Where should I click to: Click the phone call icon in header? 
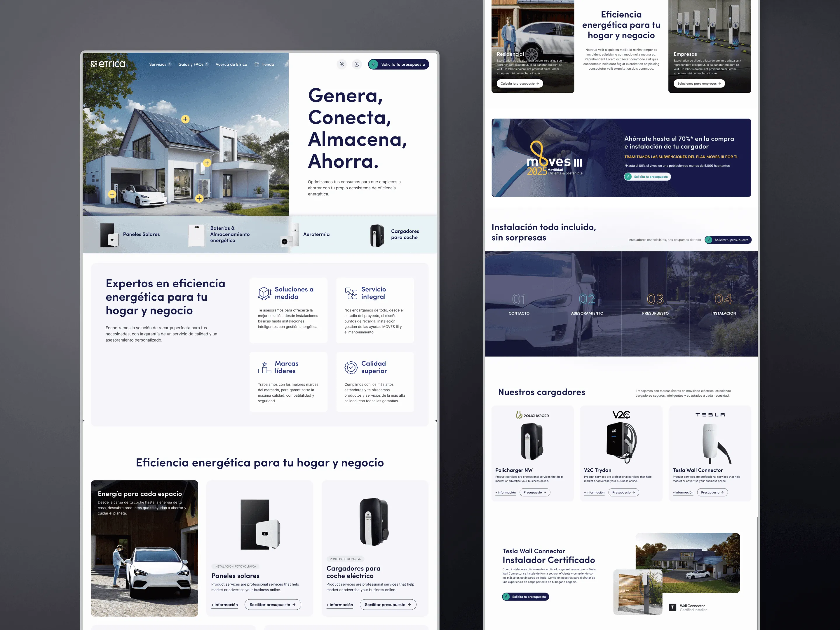pos(342,64)
